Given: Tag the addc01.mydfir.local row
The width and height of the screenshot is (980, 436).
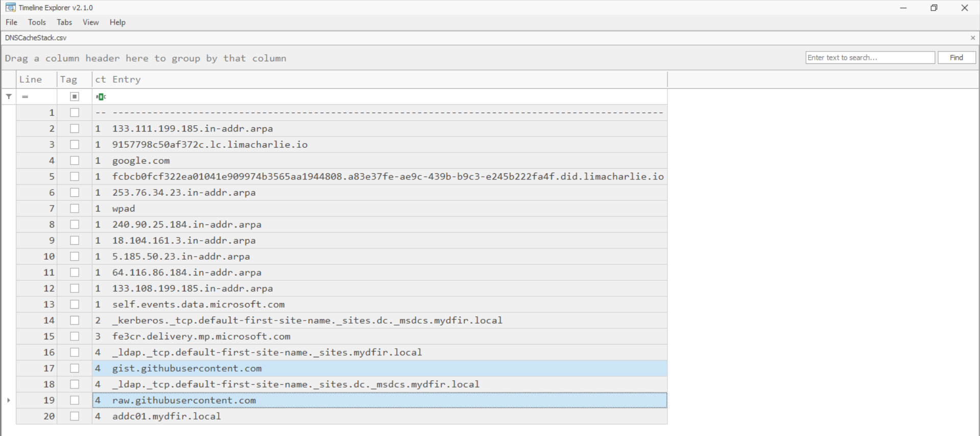Looking at the screenshot, I should (75, 416).
